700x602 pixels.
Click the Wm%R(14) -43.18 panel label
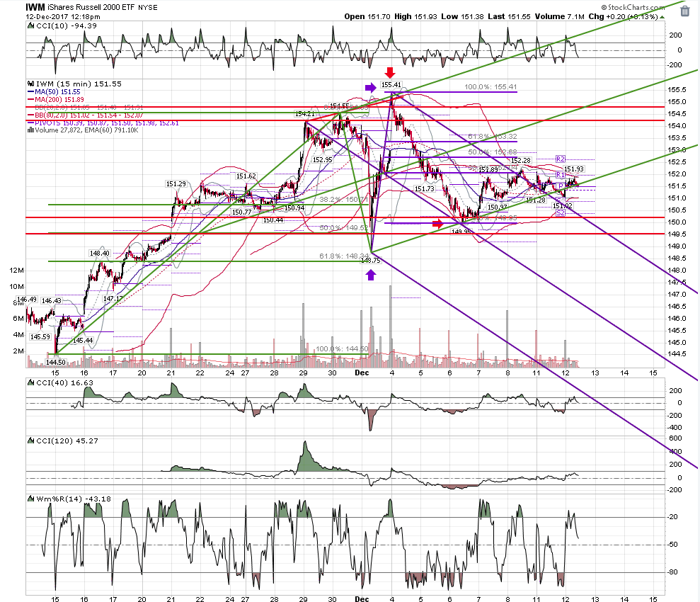pos(74,499)
